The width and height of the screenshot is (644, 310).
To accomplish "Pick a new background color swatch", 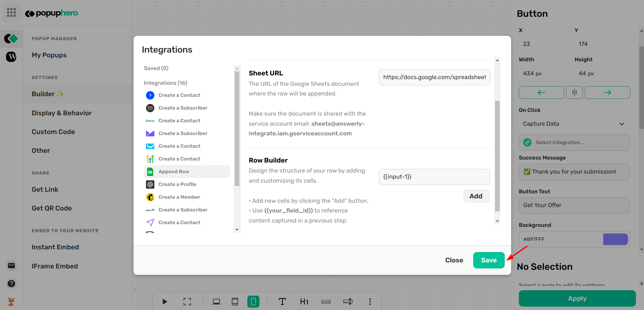I will [615, 239].
